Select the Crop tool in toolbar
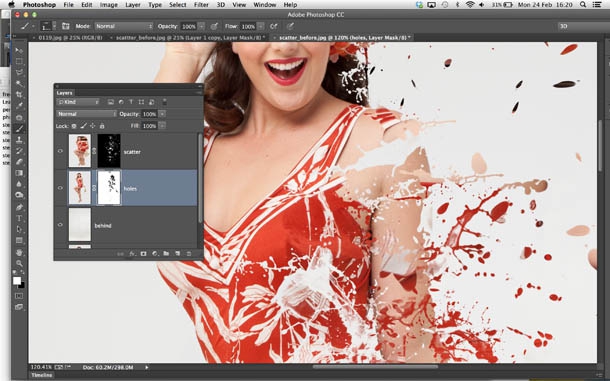This screenshot has width=610, height=381. [19, 95]
